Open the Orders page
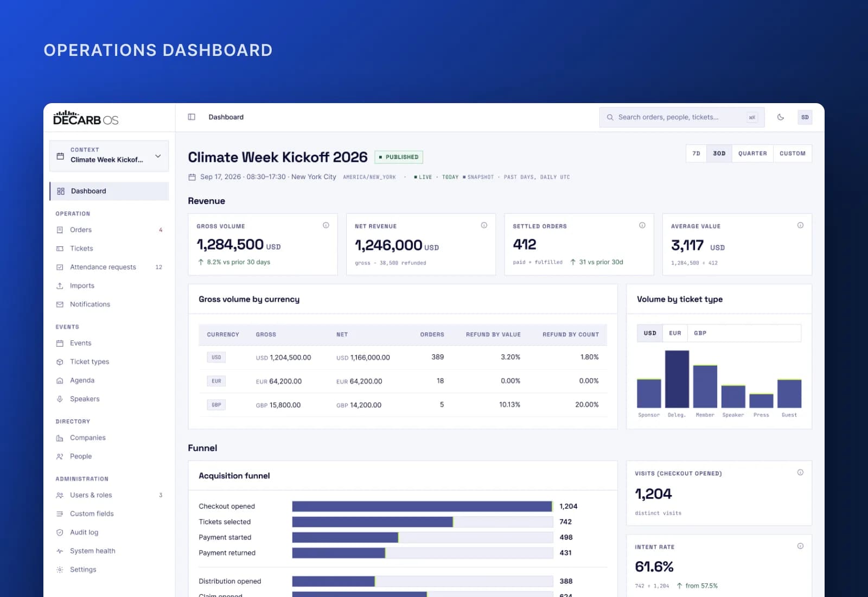The width and height of the screenshot is (868, 597). point(109,230)
